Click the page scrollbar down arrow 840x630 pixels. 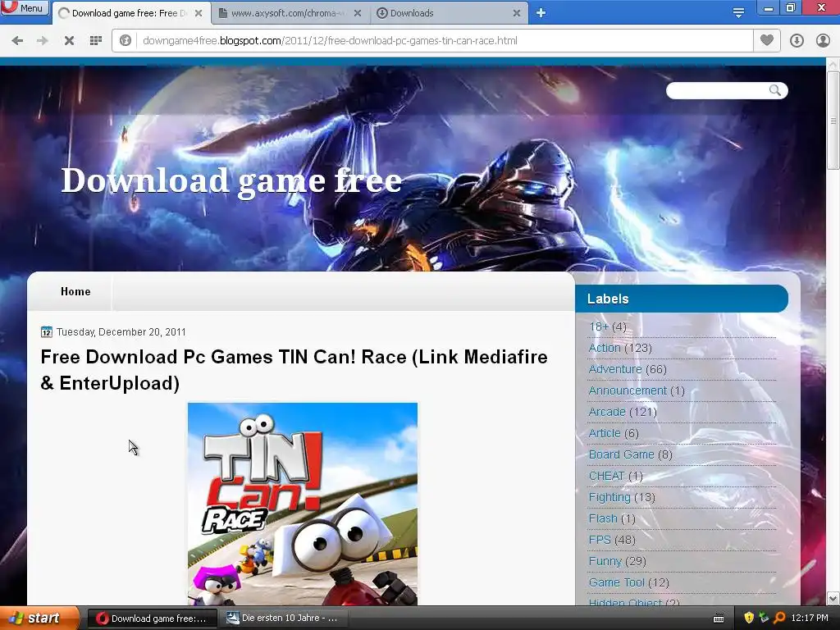pyautogui.click(x=833, y=598)
